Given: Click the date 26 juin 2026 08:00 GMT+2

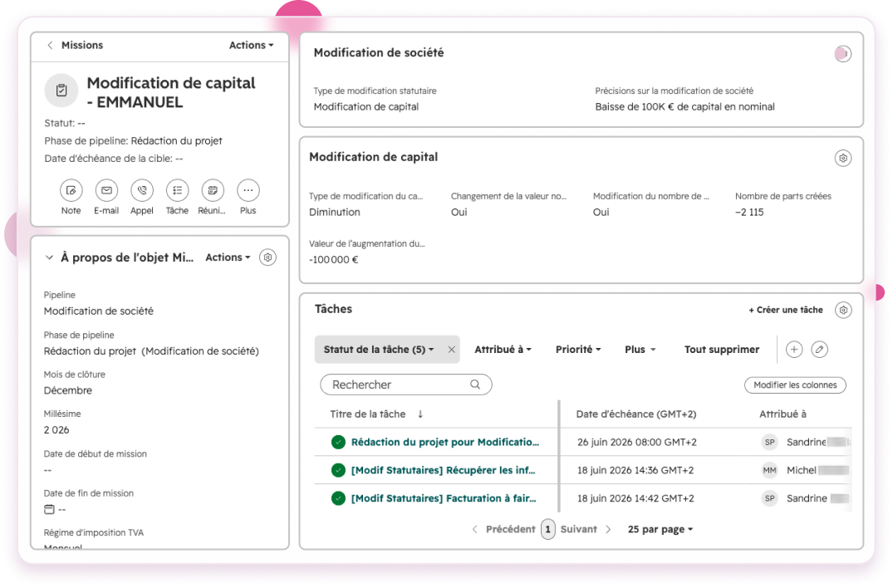Looking at the screenshot, I should point(636,442).
